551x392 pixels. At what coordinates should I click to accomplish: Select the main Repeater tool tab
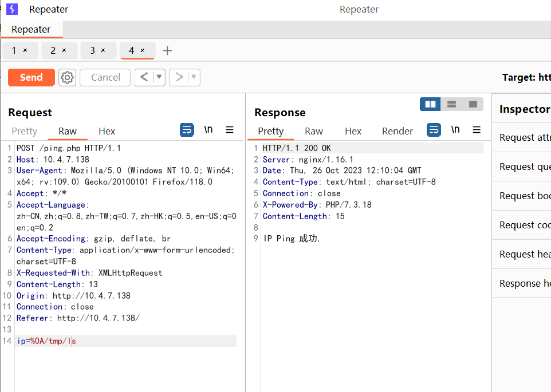[x=31, y=30]
